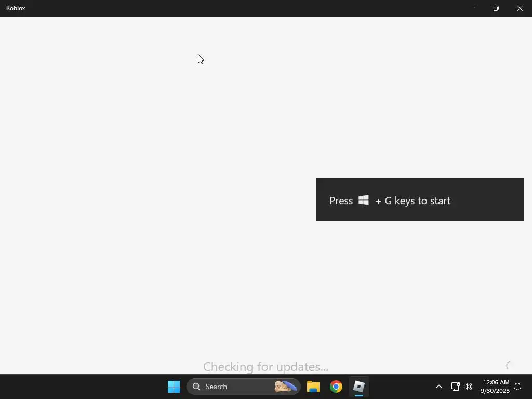Minimize the Roblox window
Viewport: 532px width, 399px height.
tap(472, 8)
